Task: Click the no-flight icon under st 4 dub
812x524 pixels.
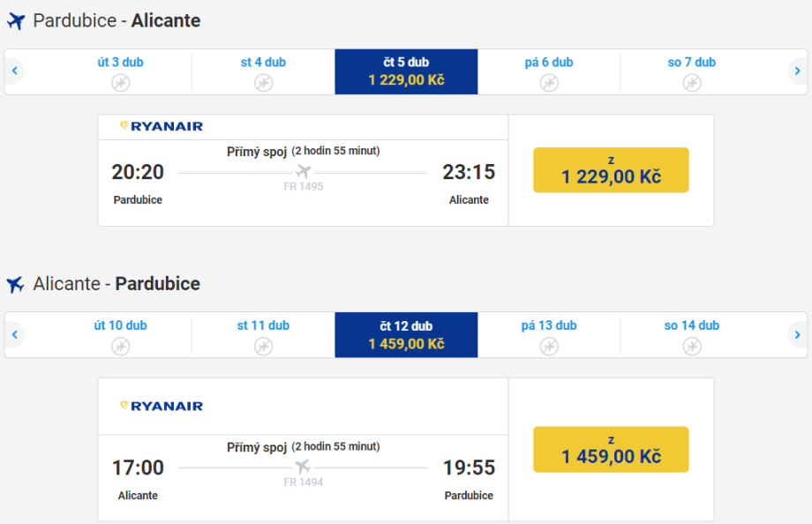Action: pyautogui.click(x=263, y=83)
